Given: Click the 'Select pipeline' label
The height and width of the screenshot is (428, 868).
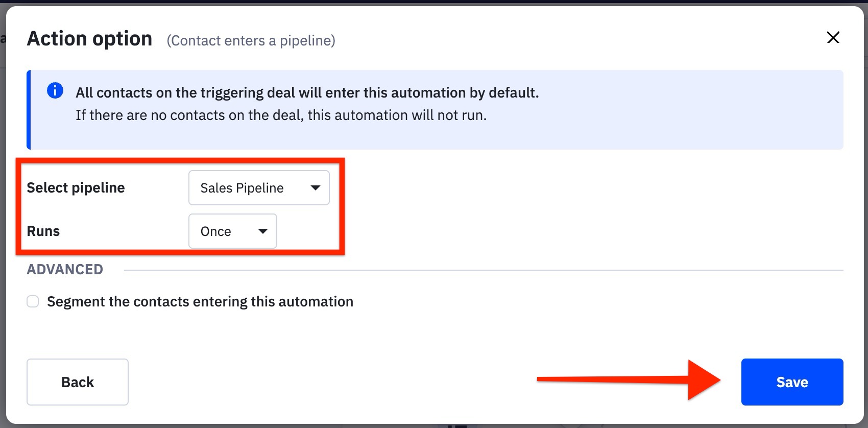Looking at the screenshot, I should [76, 188].
